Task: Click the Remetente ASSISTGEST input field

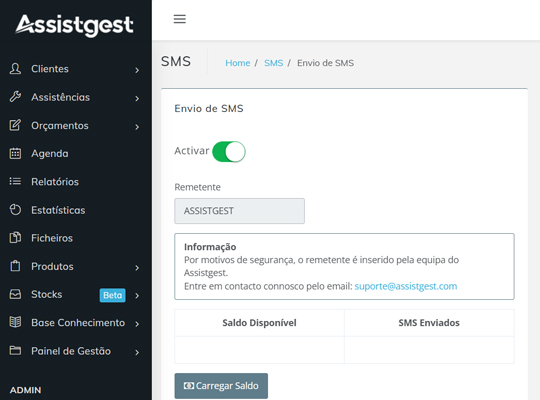Action: [239, 211]
